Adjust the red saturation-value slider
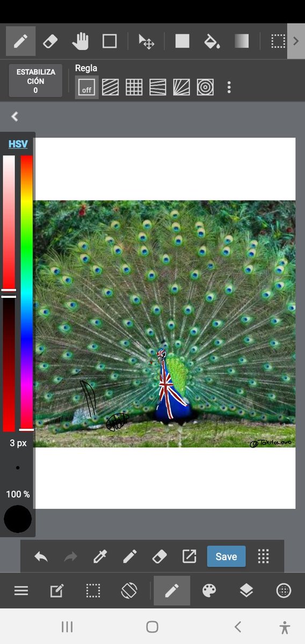The image size is (305, 644). 9,294
